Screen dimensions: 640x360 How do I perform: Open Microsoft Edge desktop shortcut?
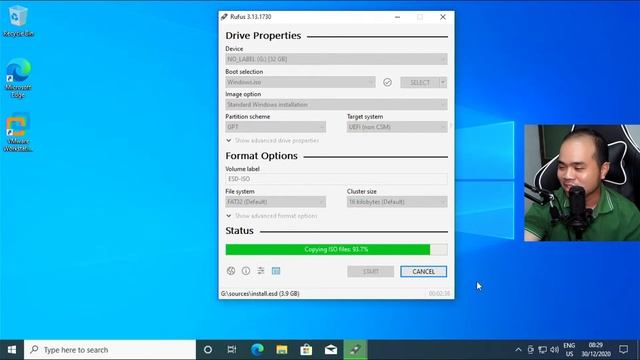[x=18, y=78]
